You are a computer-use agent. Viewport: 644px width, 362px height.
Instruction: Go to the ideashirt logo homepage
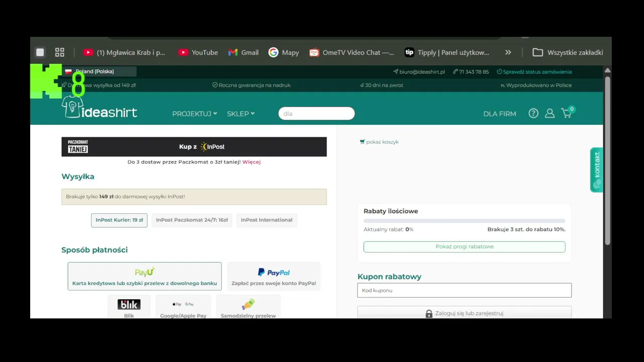pos(99,108)
